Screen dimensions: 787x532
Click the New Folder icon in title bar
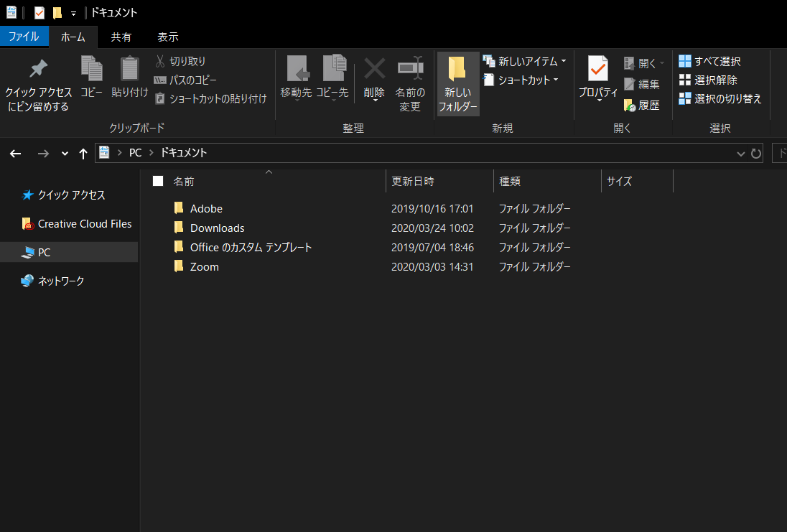click(57, 12)
